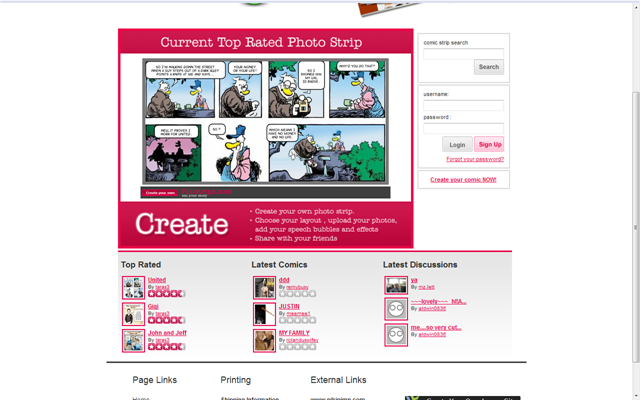
Task: Click the Latest Discussions section heading
Action: tap(420, 264)
